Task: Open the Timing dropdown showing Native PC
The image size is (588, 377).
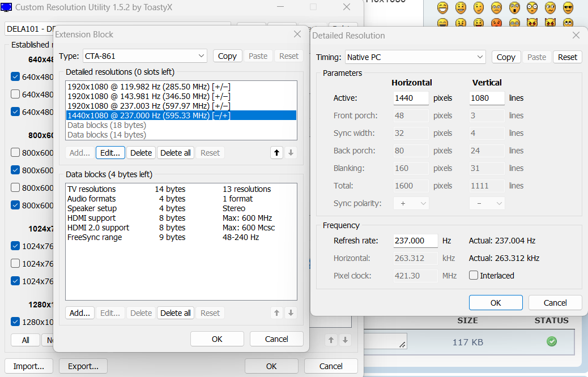Action: click(x=415, y=57)
